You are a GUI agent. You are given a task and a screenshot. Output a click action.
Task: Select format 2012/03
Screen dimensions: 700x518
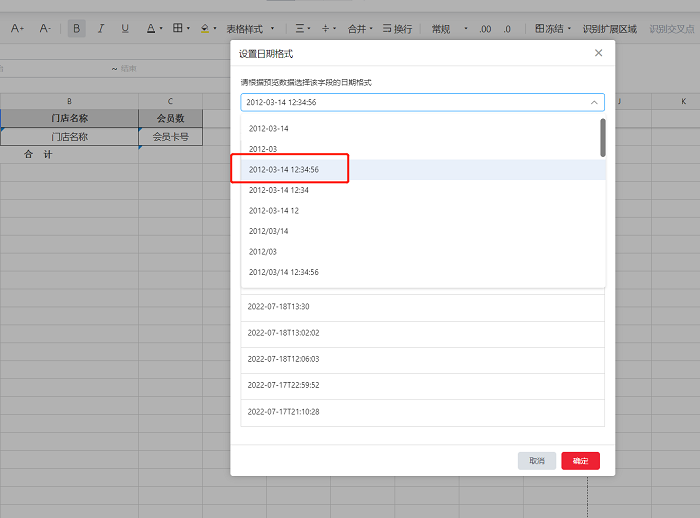click(423, 252)
